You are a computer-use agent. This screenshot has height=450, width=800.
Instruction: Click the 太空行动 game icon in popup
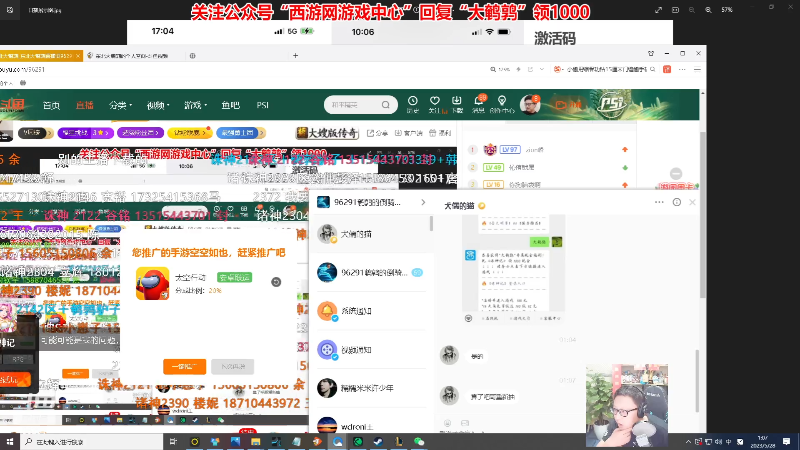click(153, 284)
